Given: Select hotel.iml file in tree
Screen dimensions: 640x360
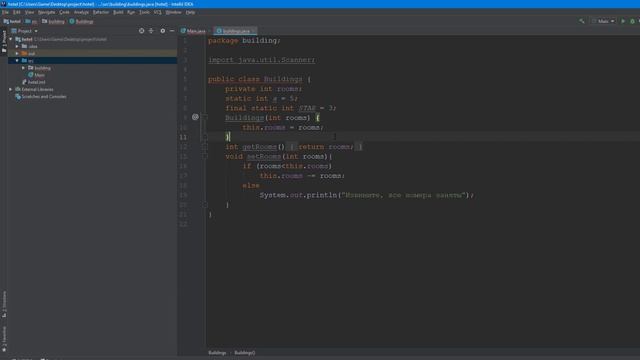Looking at the screenshot, I should pyautogui.click(x=34, y=82).
